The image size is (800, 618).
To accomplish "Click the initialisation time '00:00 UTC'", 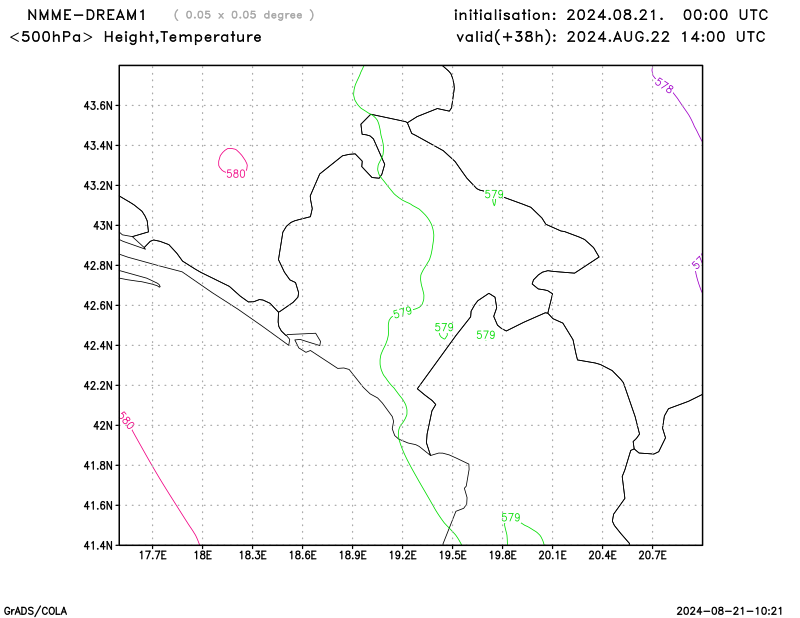I will pyautogui.click(x=726, y=15).
